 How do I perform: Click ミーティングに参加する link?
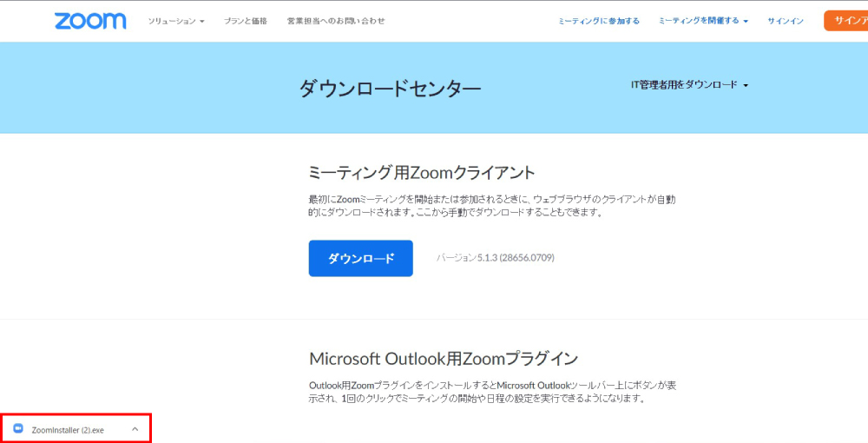(598, 21)
